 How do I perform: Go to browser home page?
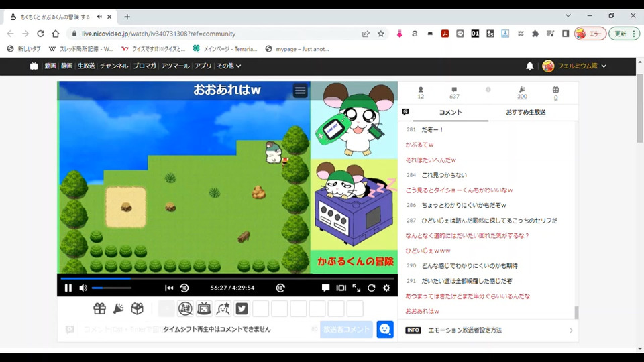pyautogui.click(x=56, y=34)
